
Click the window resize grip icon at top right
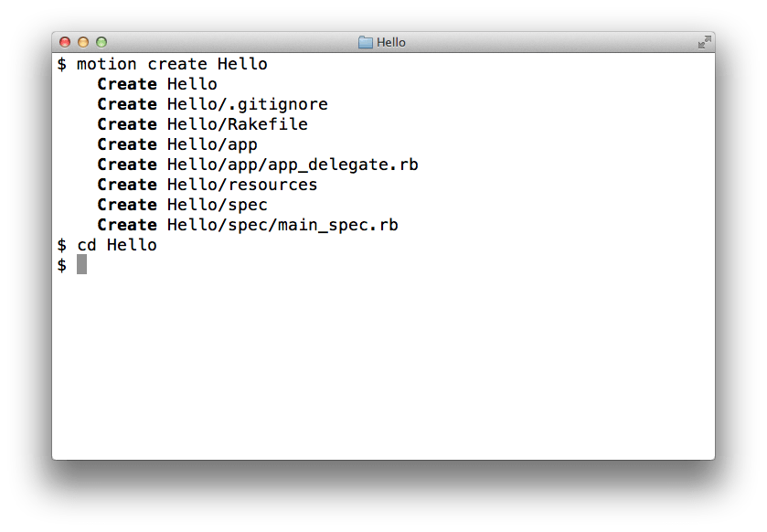click(704, 42)
